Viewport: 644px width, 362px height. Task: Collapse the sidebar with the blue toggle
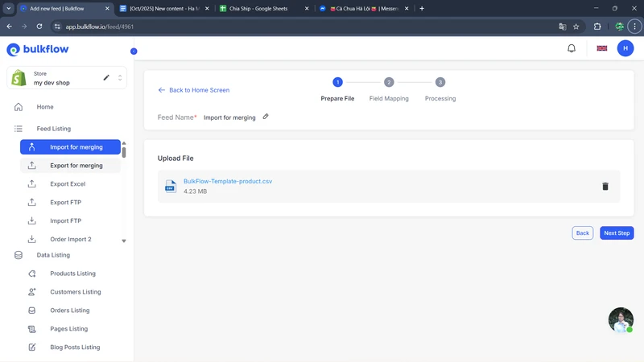pyautogui.click(x=134, y=51)
